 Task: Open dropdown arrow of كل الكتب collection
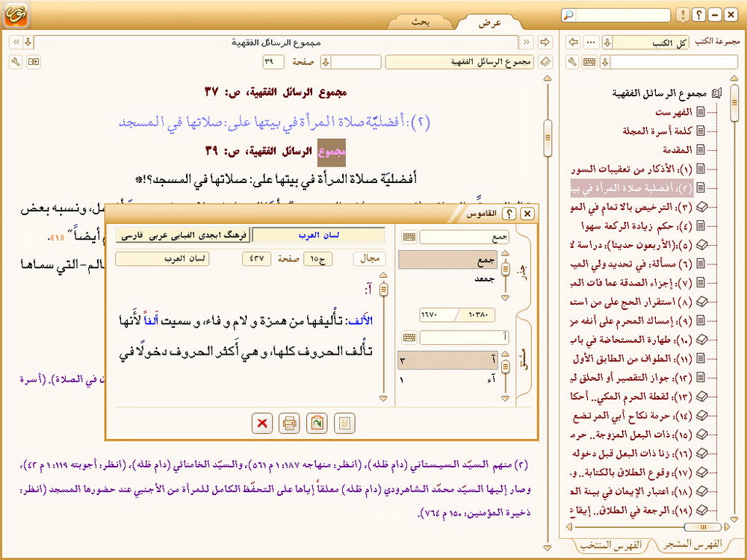point(607,42)
